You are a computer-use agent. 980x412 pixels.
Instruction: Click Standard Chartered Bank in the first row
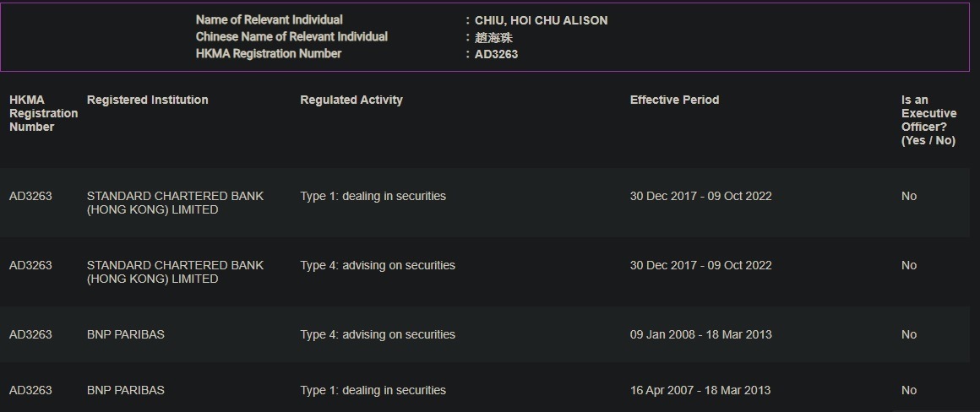pos(175,203)
